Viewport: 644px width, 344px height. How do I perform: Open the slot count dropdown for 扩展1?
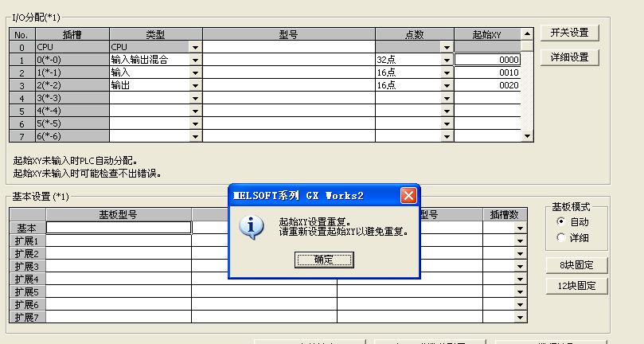coord(520,240)
